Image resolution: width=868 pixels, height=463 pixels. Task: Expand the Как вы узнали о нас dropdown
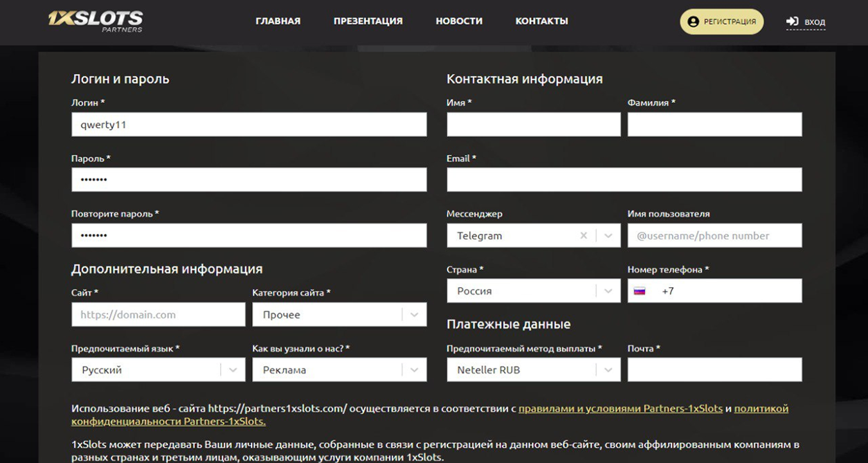point(339,370)
